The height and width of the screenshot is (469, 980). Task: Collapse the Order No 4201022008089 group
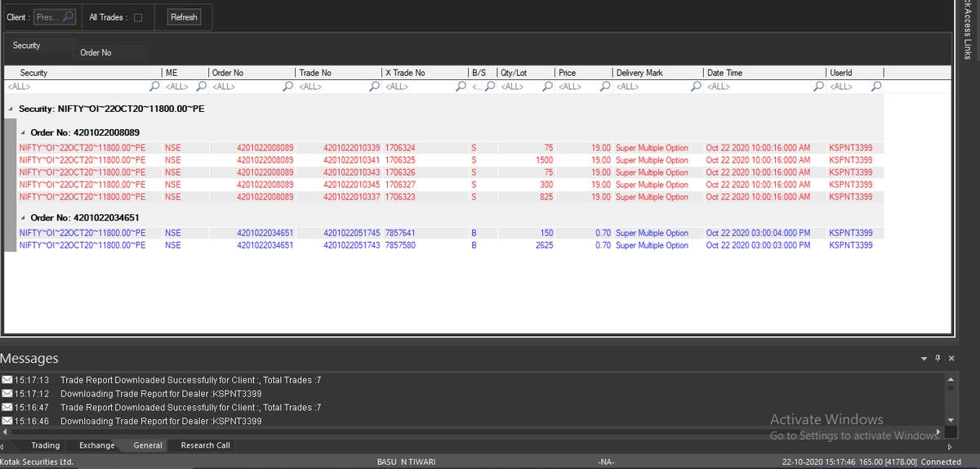click(22, 132)
